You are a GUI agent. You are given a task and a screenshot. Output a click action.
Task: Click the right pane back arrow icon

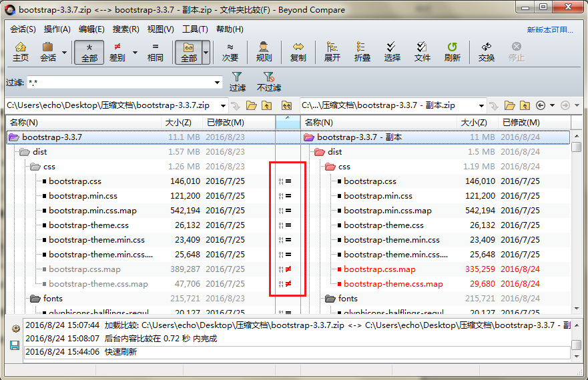pos(541,106)
